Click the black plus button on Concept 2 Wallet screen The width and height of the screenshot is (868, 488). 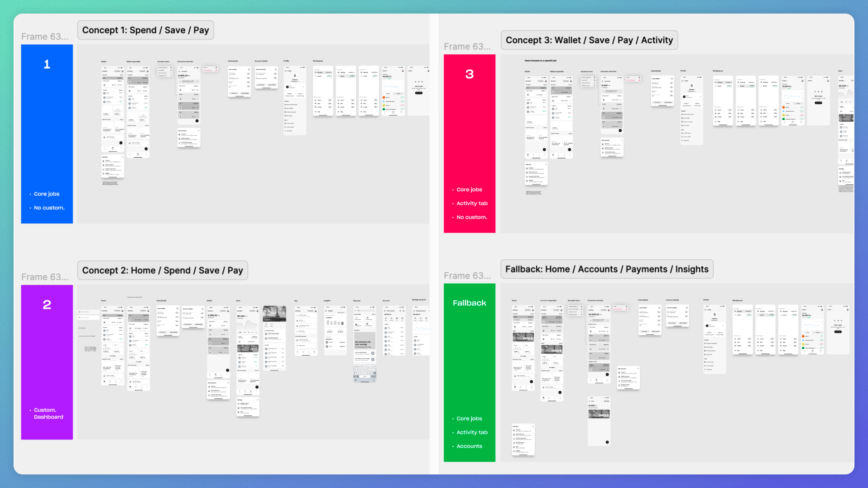(227, 370)
